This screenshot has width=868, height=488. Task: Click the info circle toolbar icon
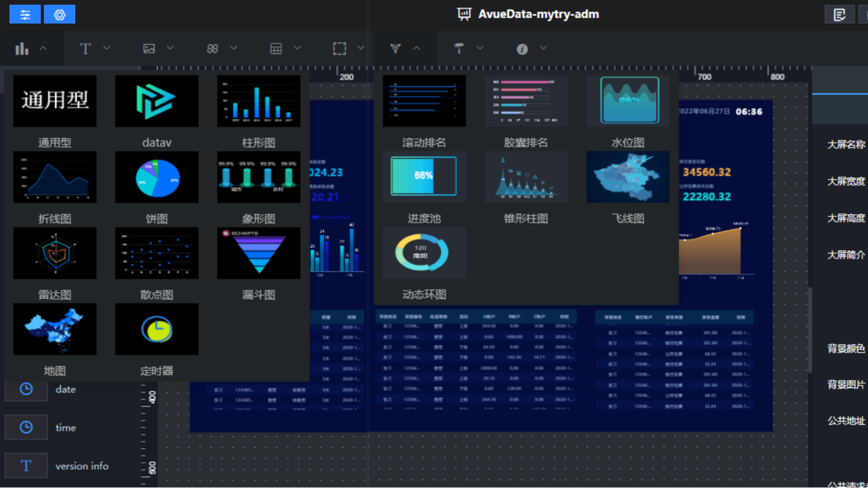[522, 49]
